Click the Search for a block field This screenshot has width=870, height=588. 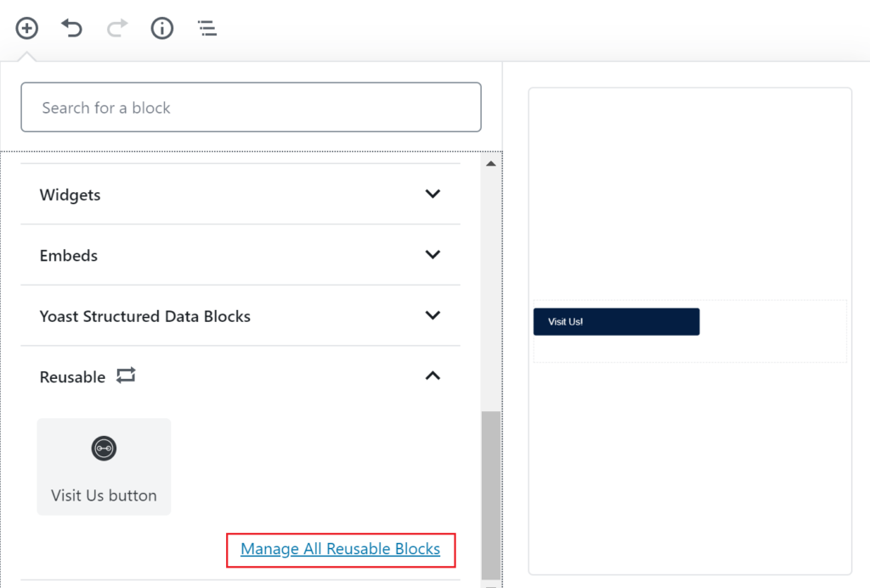coord(251,107)
